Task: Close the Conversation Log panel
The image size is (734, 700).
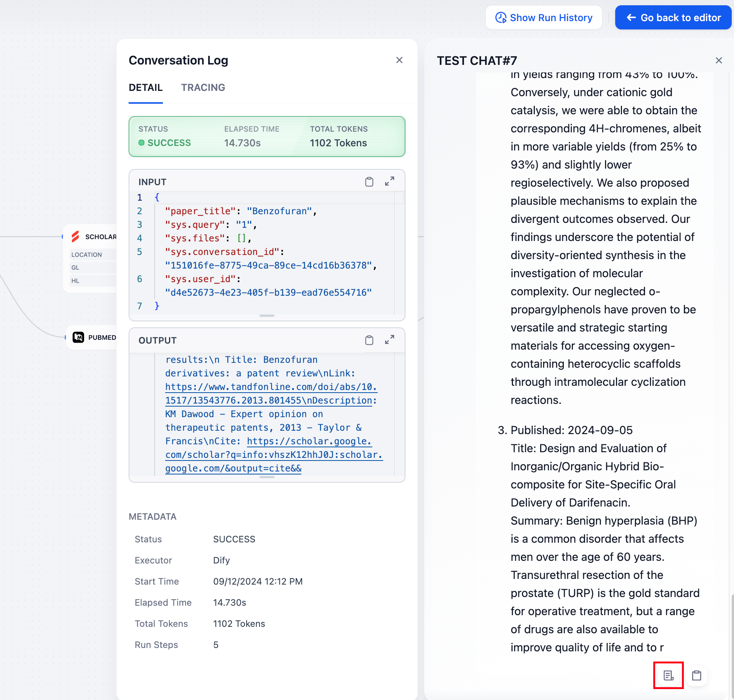Action: point(399,60)
